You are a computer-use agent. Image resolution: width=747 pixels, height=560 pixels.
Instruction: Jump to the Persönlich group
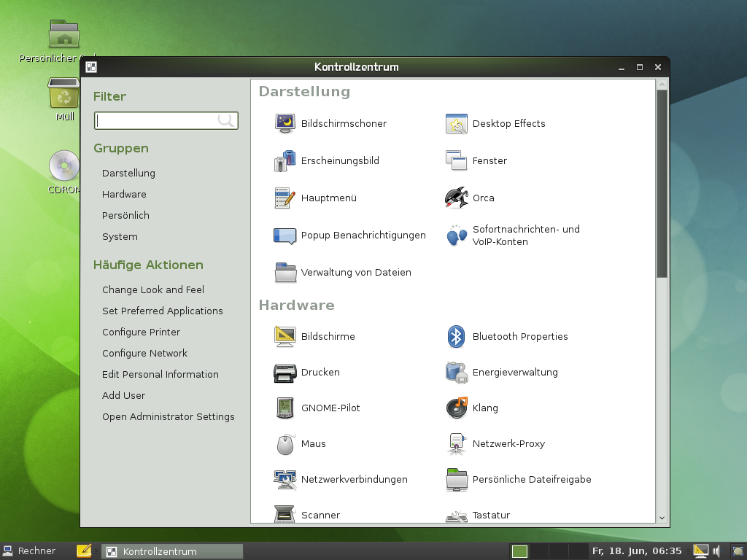pyautogui.click(x=125, y=215)
